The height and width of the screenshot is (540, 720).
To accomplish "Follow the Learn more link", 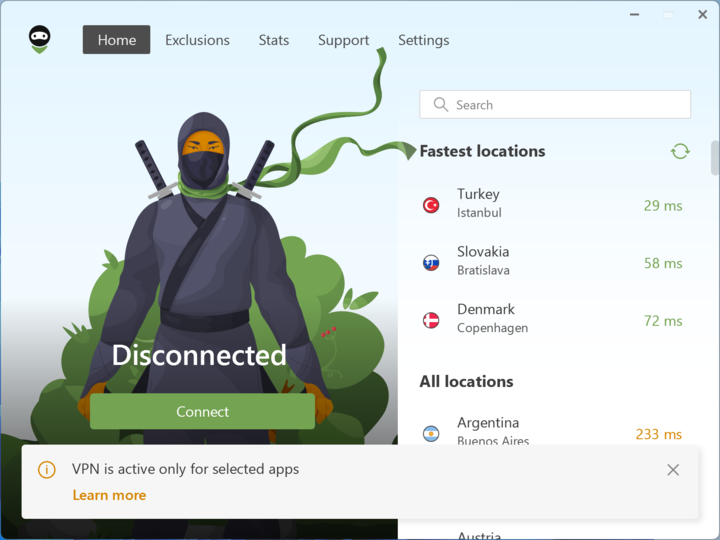I will 109,495.
